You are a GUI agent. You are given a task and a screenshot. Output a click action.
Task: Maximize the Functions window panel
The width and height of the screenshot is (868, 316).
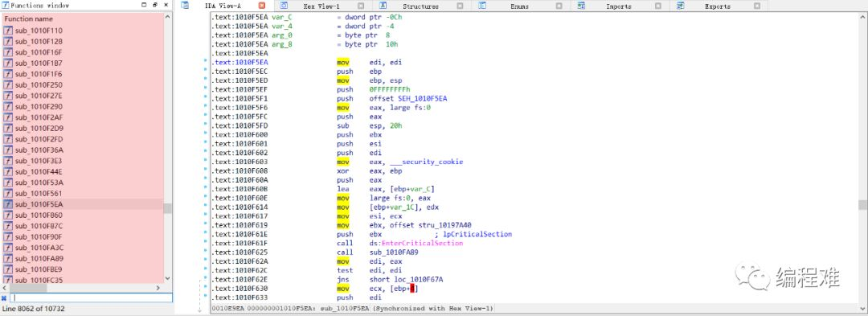[145, 5]
